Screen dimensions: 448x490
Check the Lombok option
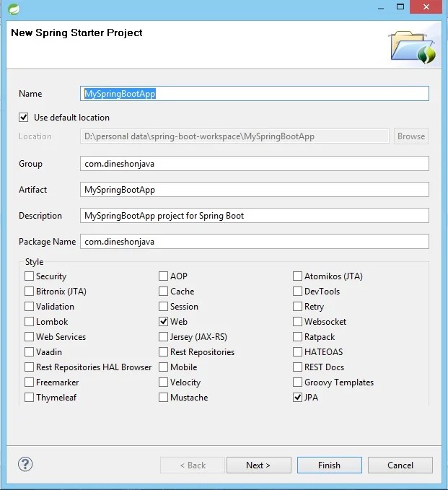[29, 322]
